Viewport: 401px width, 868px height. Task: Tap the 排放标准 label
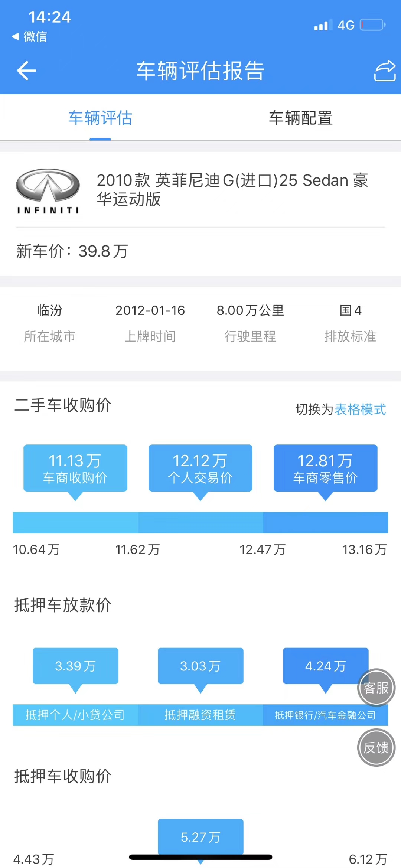coord(351,336)
